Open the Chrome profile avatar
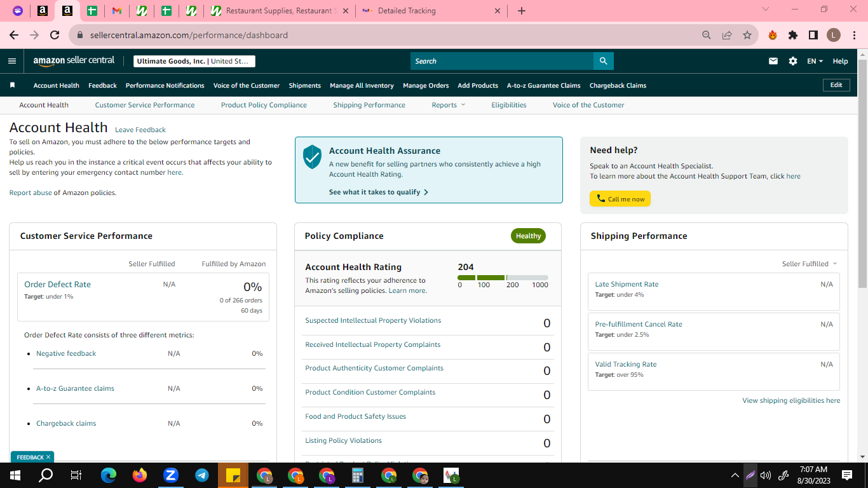This screenshot has height=488, width=868. tap(834, 35)
